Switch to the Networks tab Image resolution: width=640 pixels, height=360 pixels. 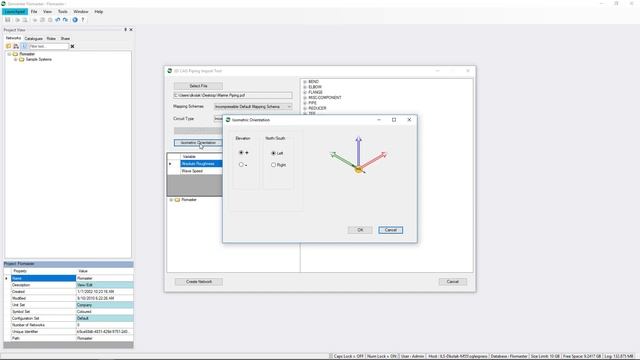click(x=13, y=38)
